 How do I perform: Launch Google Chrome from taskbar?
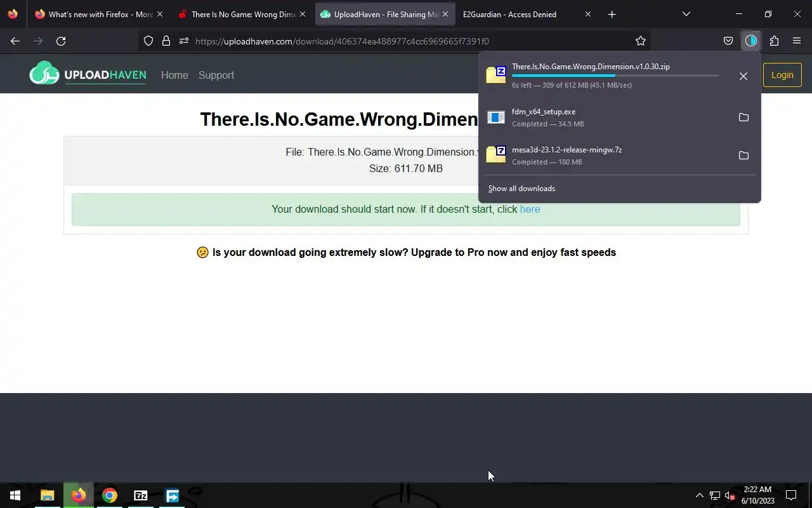(x=110, y=495)
